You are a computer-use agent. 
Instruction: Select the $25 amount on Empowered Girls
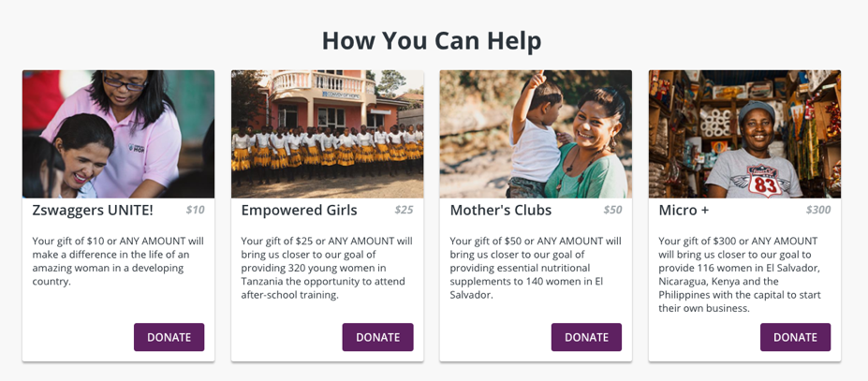(404, 210)
